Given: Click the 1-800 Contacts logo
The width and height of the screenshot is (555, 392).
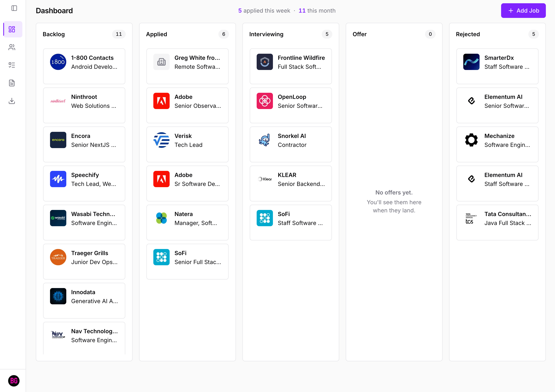Looking at the screenshot, I should (x=58, y=62).
